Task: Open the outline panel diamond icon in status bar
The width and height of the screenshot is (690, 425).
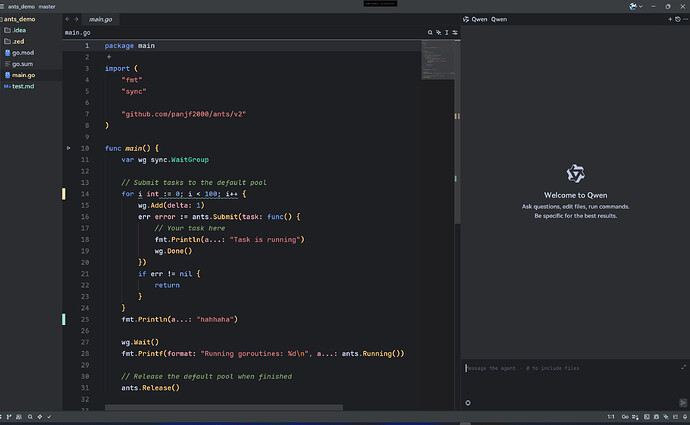Action: pos(40,417)
